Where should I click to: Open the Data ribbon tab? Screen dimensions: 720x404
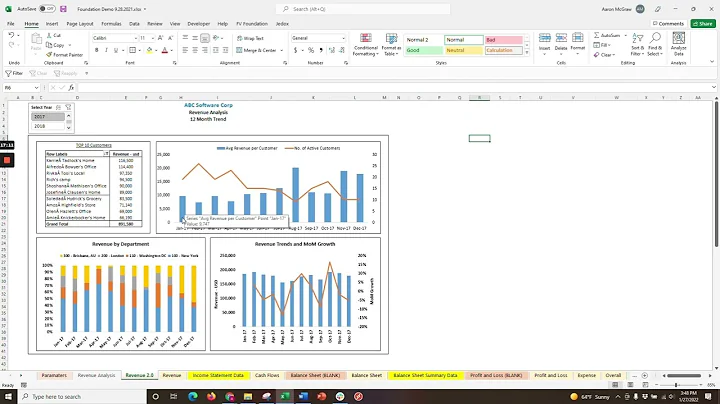click(134, 23)
